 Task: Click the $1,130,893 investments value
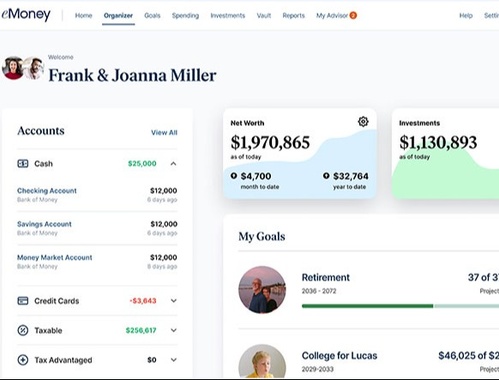click(438, 142)
